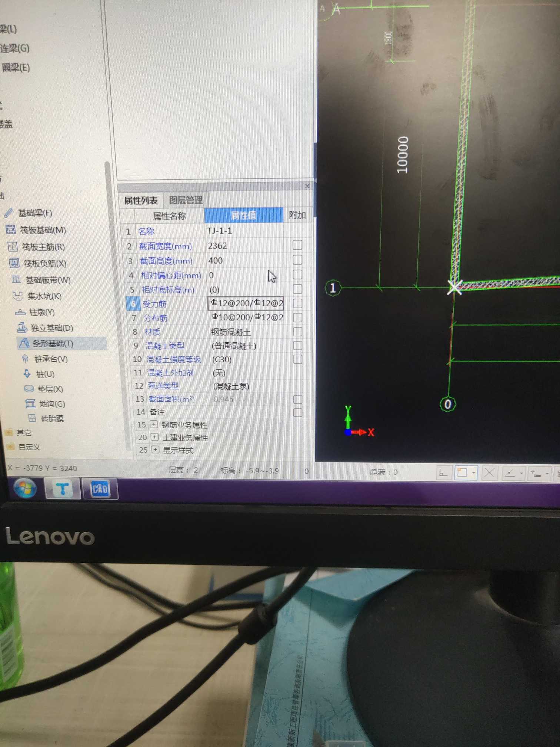
Task: Check 附加 box for 分布筋 row
Action: pos(297,317)
